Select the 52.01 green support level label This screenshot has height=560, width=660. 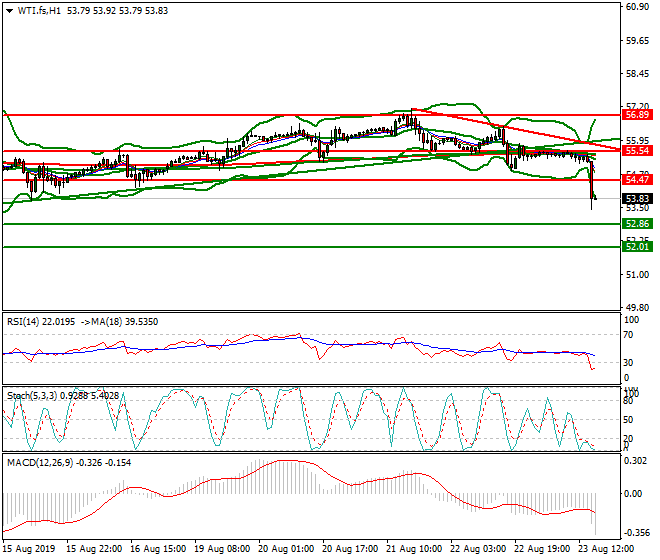(637, 246)
